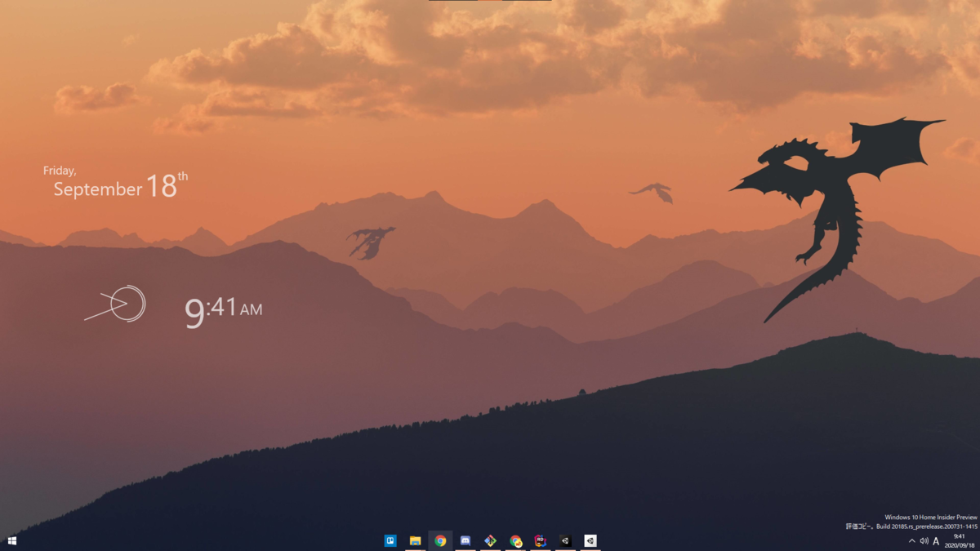Open the volume speaker control
Viewport: 980px width, 551px height.
coord(924,541)
